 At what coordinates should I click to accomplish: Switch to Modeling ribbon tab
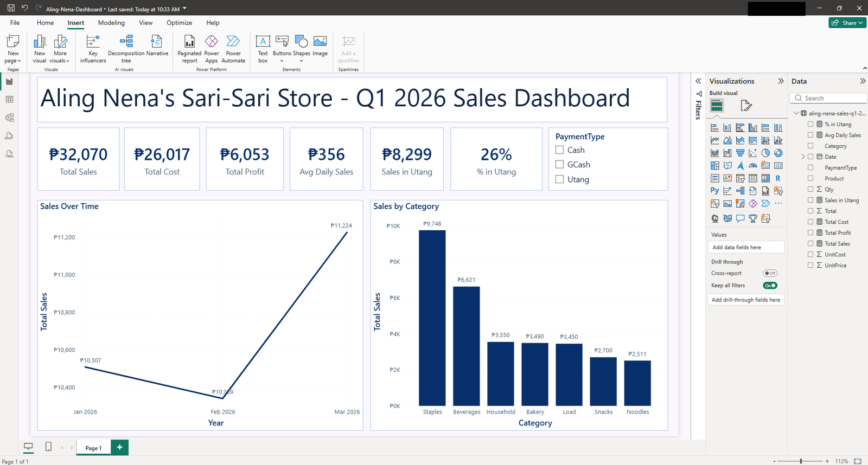coord(111,23)
